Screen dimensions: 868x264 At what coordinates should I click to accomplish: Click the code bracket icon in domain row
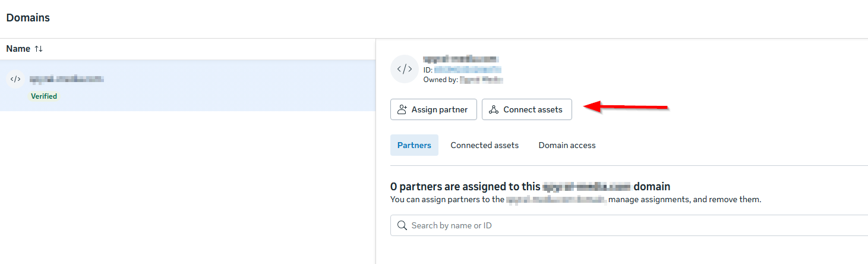point(15,79)
